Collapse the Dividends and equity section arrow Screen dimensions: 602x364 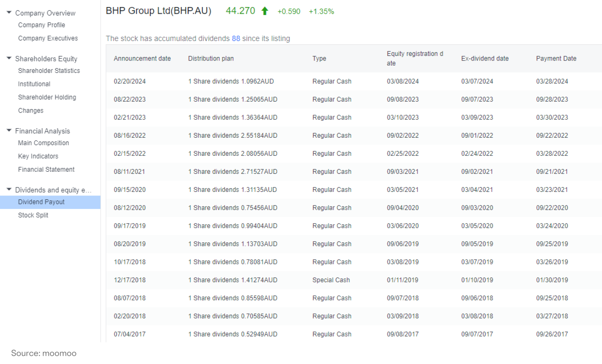9,189
